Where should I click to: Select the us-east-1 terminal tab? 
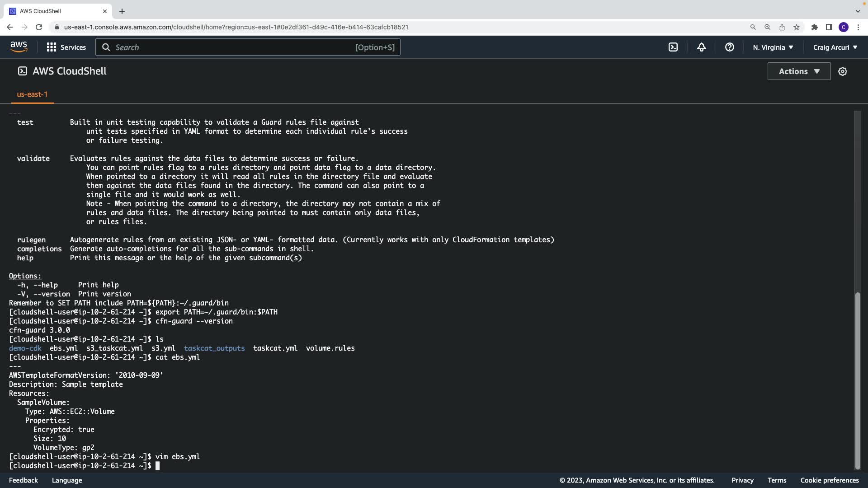click(x=32, y=94)
